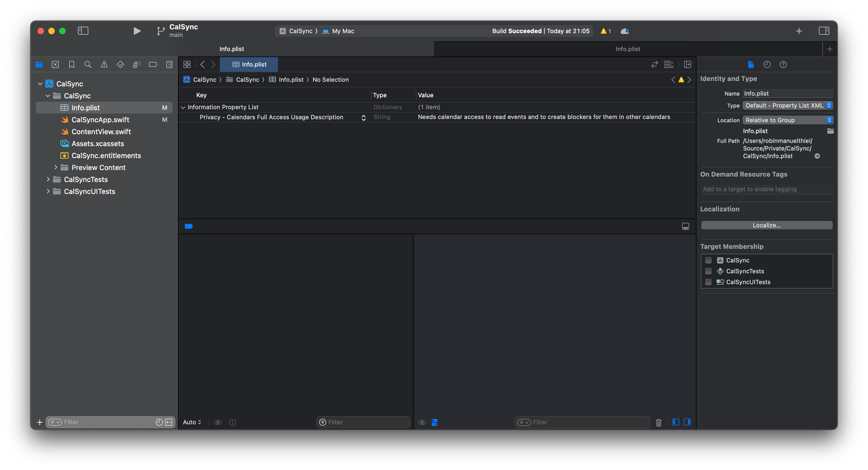Open the Report navigator

tap(169, 64)
